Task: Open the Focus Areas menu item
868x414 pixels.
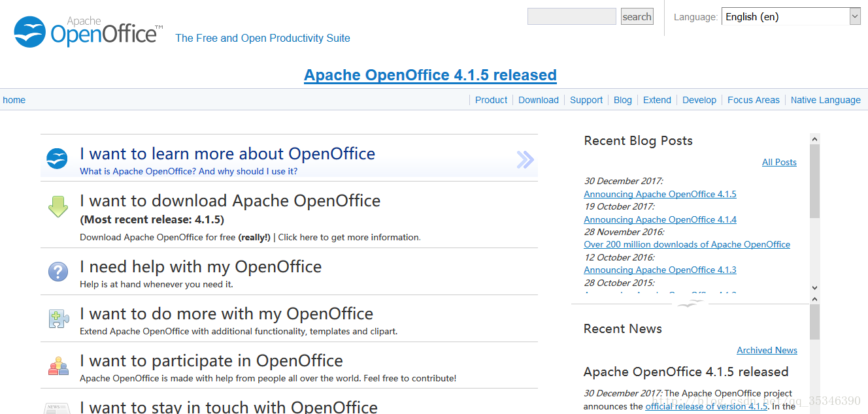Action: point(754,100)
